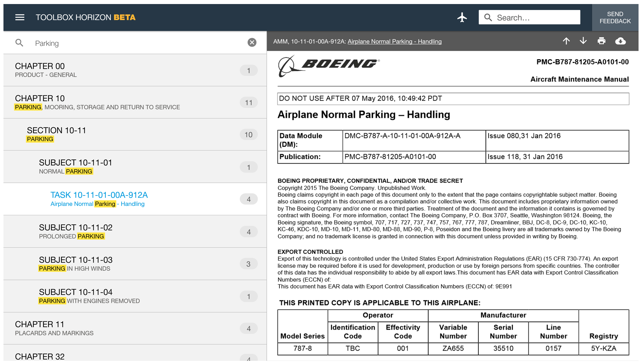
Task: Click the Issue 118, 31 Jan 2016 cell
Action: click(x=557, y=157)
